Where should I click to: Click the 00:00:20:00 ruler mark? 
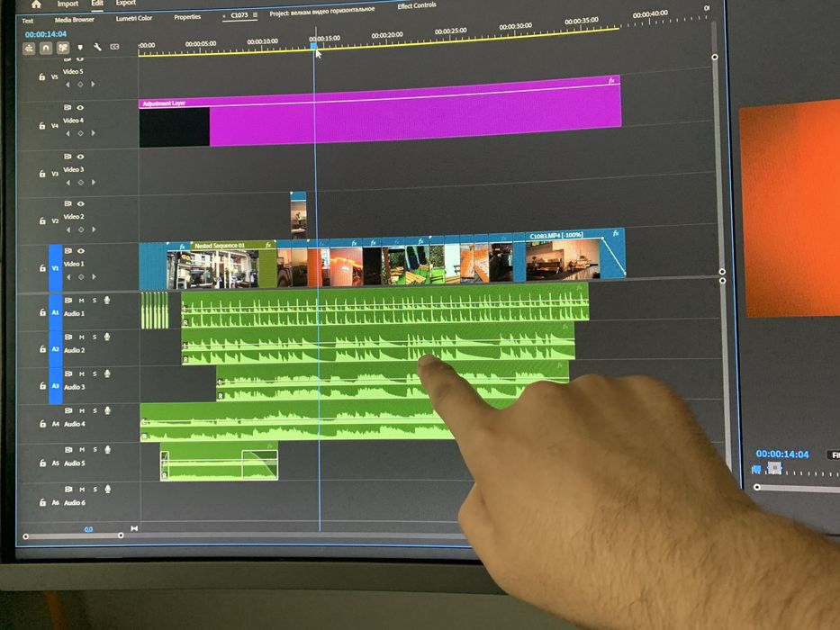[x=387, y=35]
